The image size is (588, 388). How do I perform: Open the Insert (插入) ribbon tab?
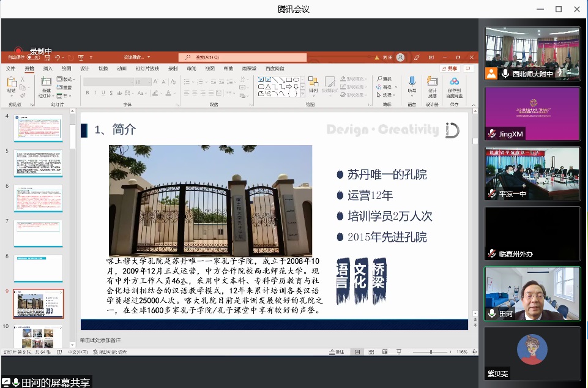click(48, 69)
